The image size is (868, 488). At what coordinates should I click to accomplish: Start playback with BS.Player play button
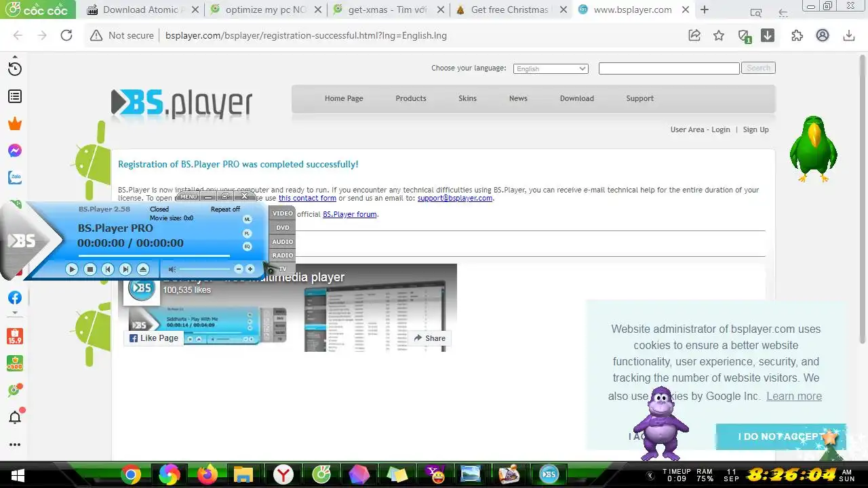(x=72, y=269)
